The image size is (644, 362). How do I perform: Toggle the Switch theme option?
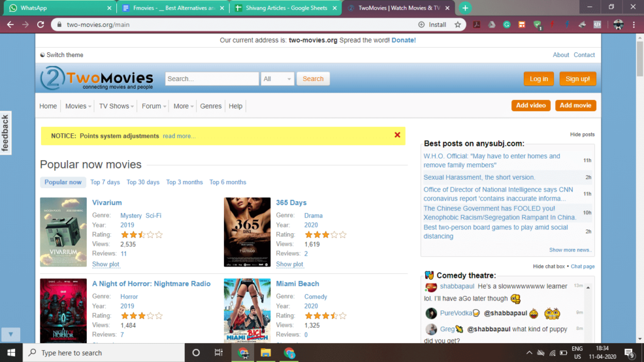(61, 55)
